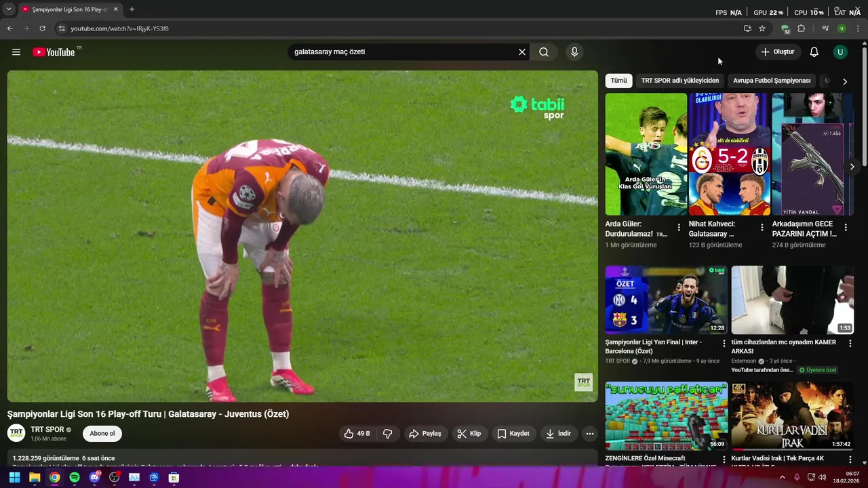Open KAMER ARKASI video thumbnail

point(792,300)
